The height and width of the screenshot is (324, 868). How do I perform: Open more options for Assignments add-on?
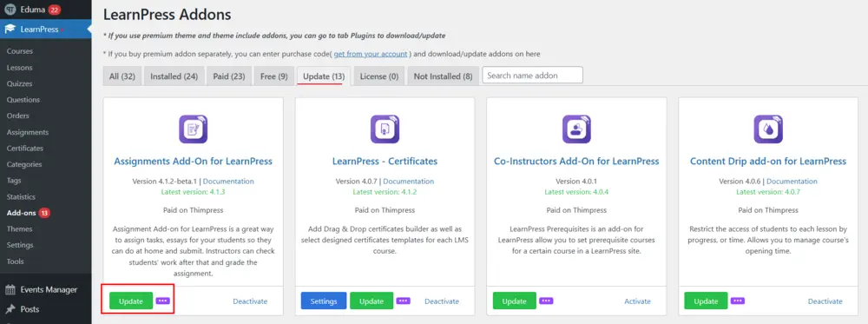pyautogui.click(x=163, y=301)
